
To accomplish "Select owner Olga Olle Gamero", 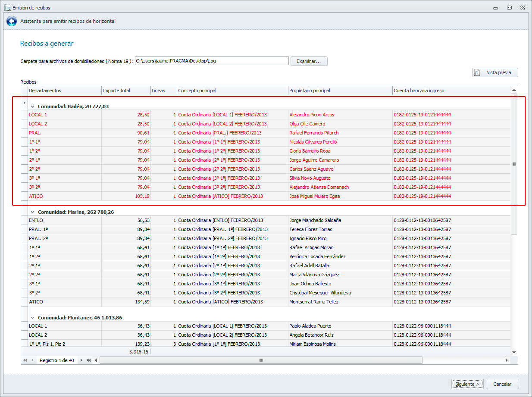I will pos(307,124).
